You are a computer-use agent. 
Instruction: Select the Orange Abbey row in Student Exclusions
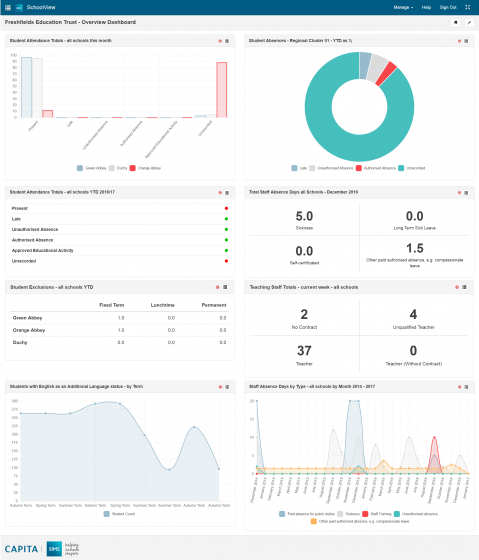tap(120, 330)
